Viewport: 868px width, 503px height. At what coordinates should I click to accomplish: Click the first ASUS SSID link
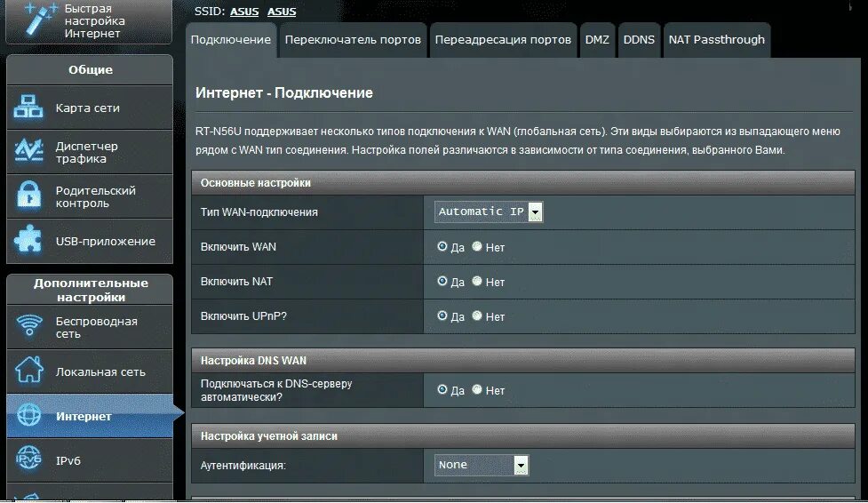pyautogui.click(x=244, y=12)
